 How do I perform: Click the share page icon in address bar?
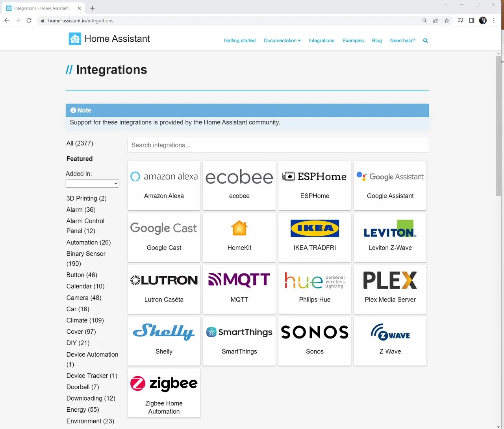(x=435, y=20)
